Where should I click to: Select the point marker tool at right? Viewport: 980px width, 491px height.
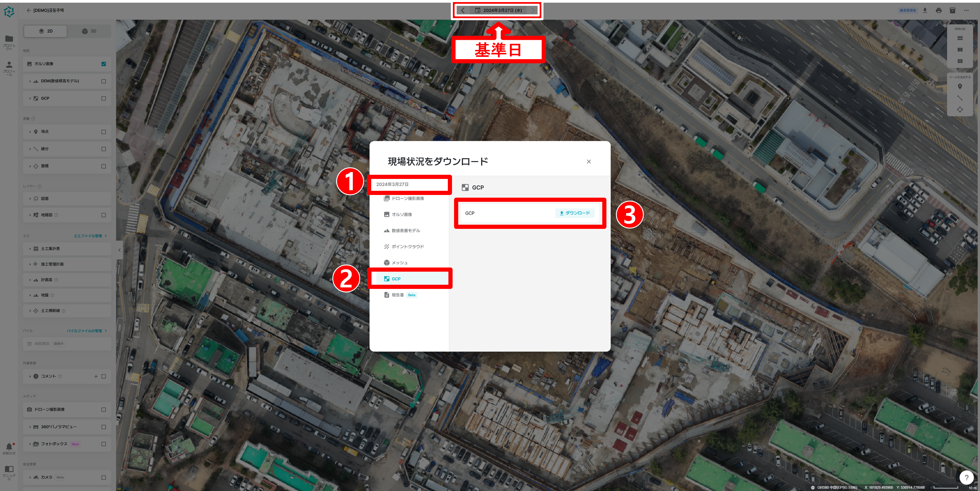pyautogui.click(x=960, y=86)
